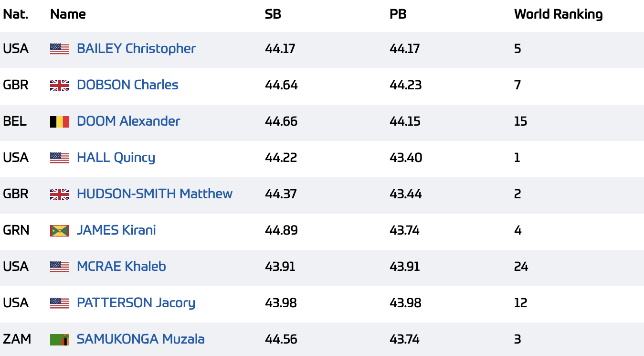Screen dimensions: 644x356
Task: Click the British flag beside HUDSON-SMITH Matthew
Action: click(60, 194)
